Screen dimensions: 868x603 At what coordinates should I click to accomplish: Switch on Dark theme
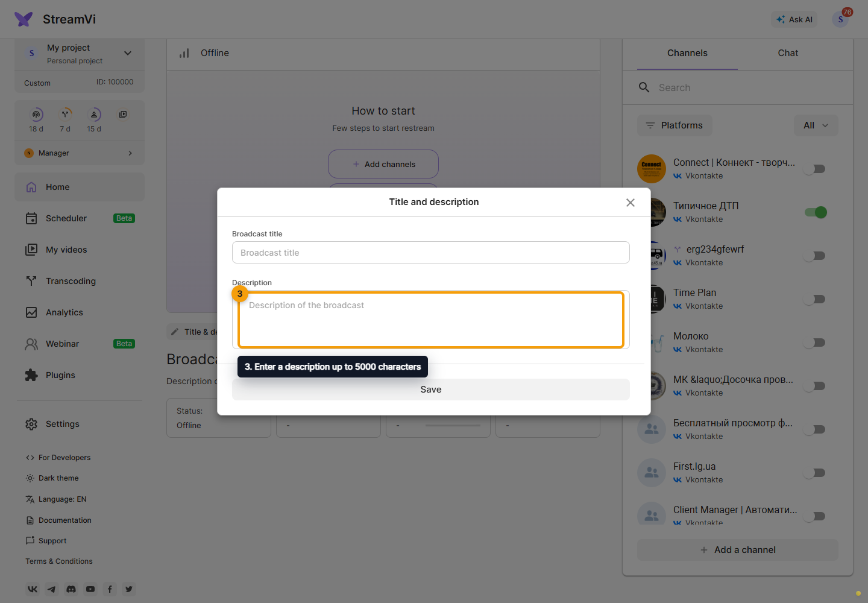[x=52, y=478]
